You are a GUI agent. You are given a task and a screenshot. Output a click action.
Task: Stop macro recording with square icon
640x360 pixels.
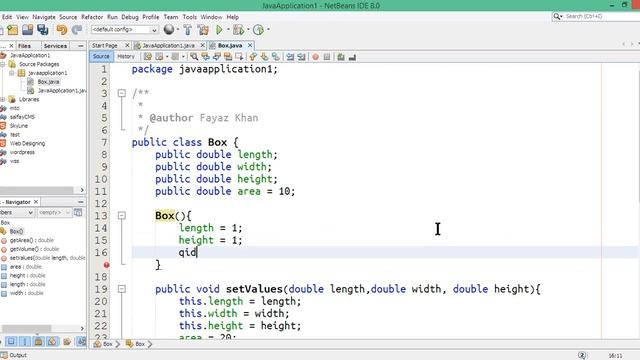[x=327, y=57]
